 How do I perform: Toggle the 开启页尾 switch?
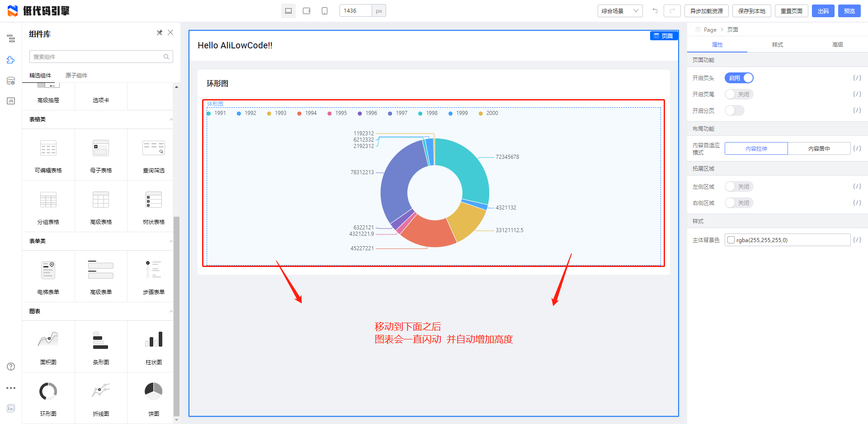[739, 94]
